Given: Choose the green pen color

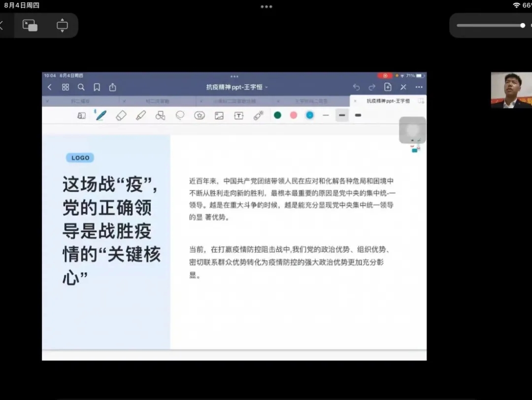Looking at the screenshot, I should (277, 115).
